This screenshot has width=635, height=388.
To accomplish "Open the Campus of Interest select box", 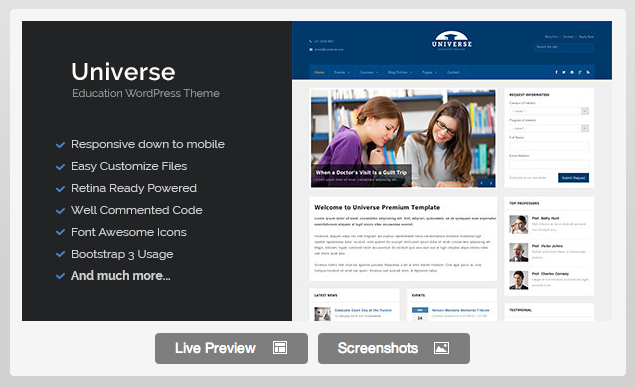I will (549, 111).
